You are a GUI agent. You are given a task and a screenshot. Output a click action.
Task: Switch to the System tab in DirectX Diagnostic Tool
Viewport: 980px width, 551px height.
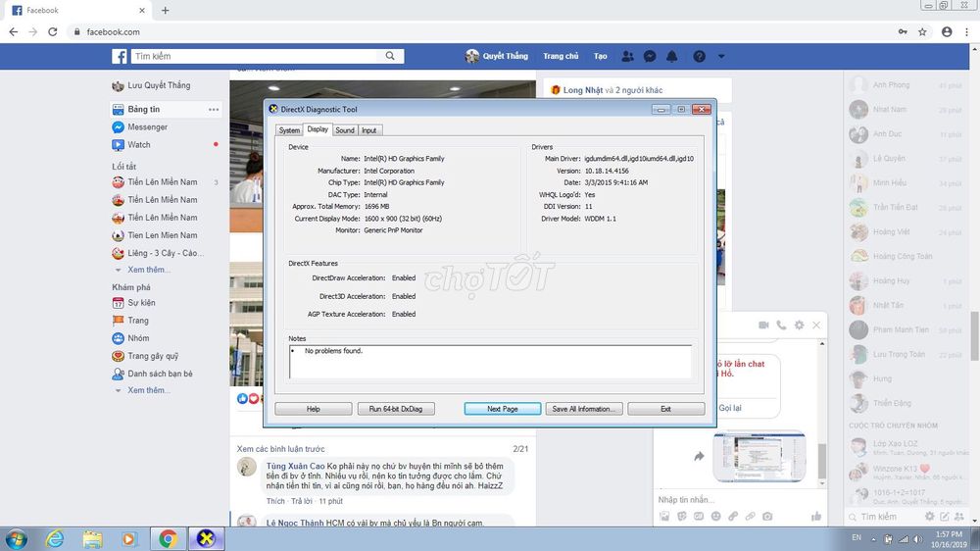(x=289, y=130)
